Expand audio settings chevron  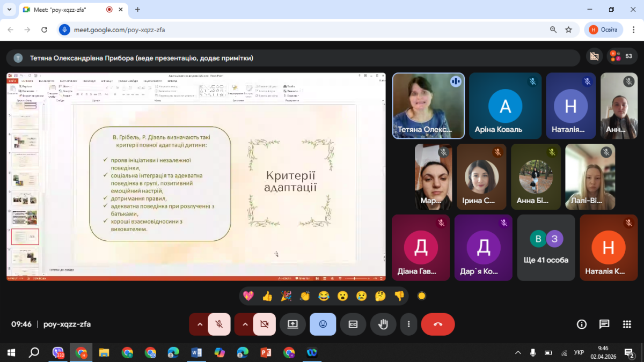click(200, 324)
